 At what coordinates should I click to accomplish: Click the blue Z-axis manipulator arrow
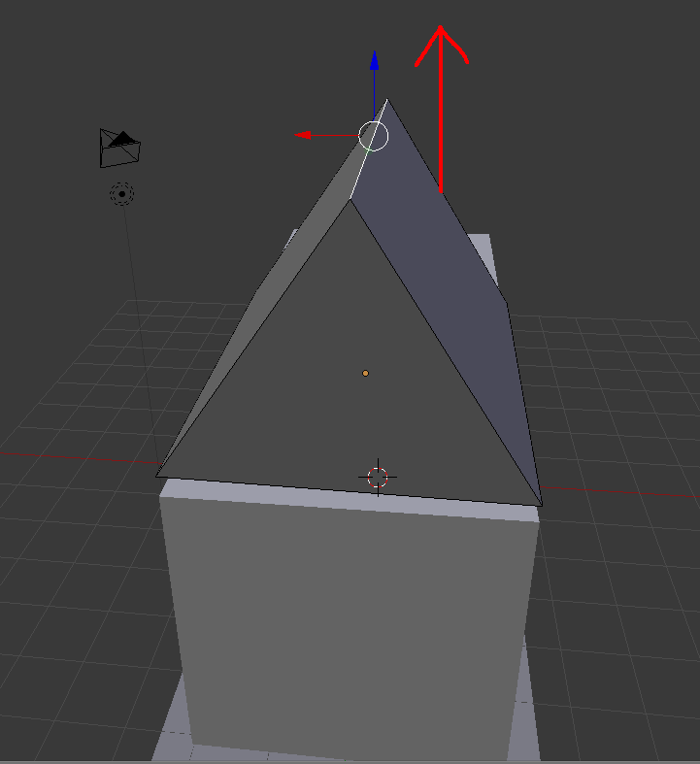tap(374, 61)
